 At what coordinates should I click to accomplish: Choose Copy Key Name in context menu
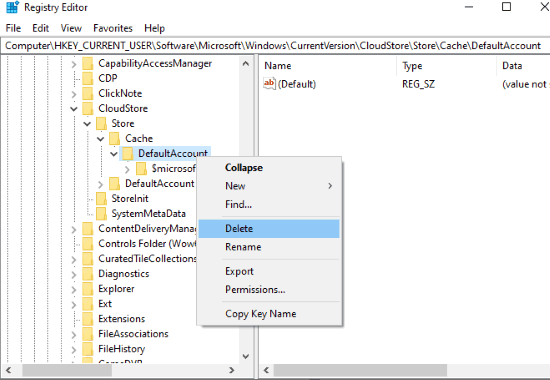coord(269,314)
